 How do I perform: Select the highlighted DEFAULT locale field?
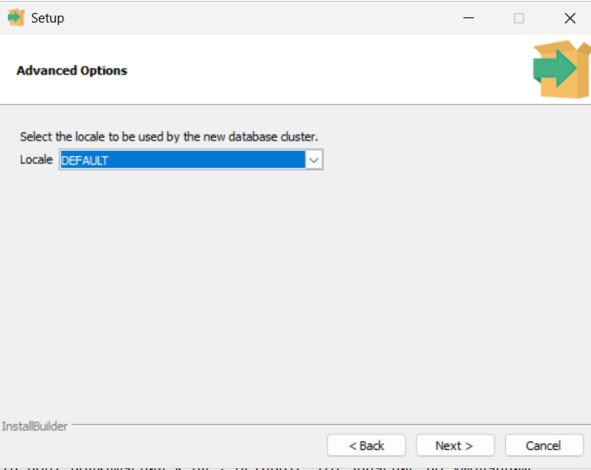point(183,160)
